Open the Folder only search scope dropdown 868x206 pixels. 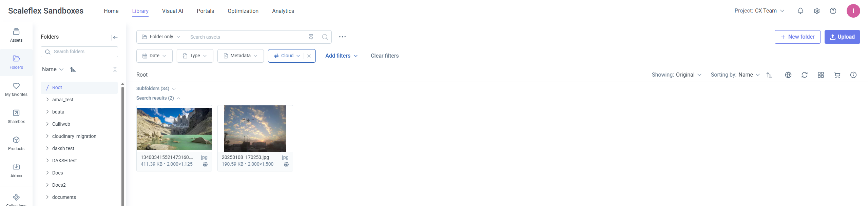[x=161, y=37]
